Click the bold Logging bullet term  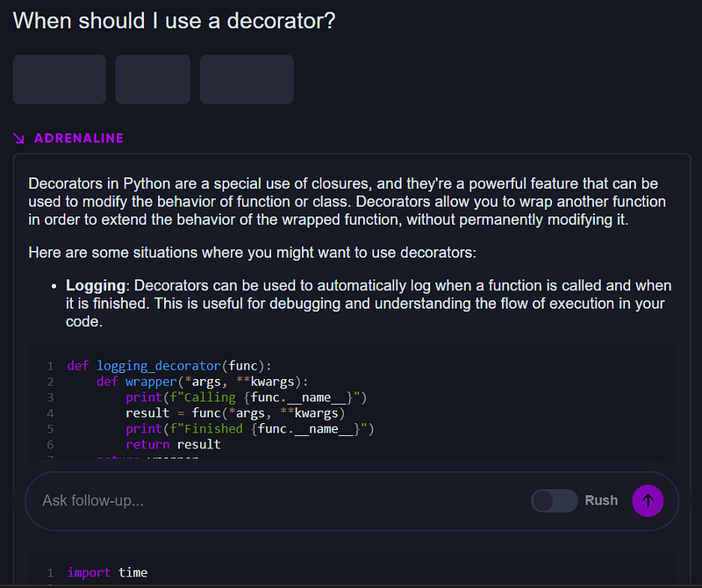[96, 285]
